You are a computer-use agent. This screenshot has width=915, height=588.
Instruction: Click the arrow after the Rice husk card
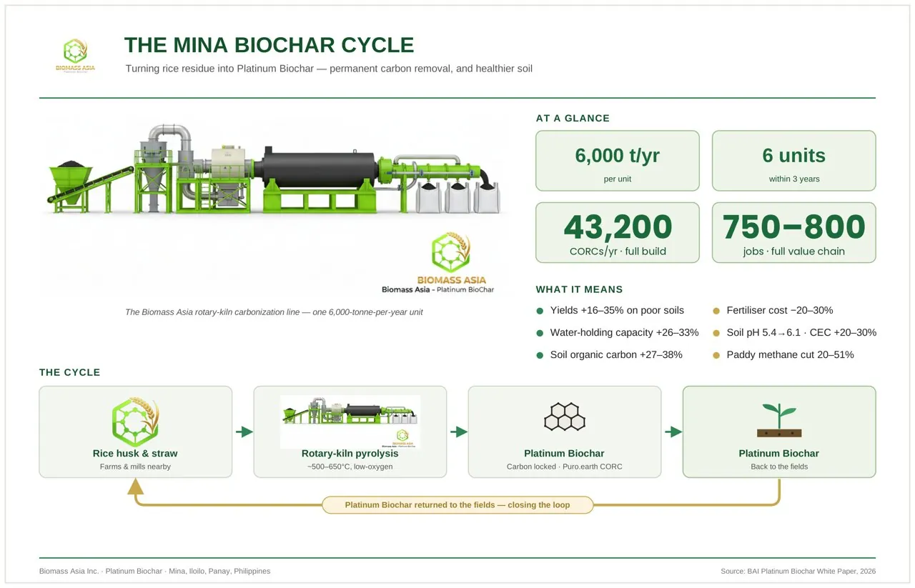coord(244,432)
